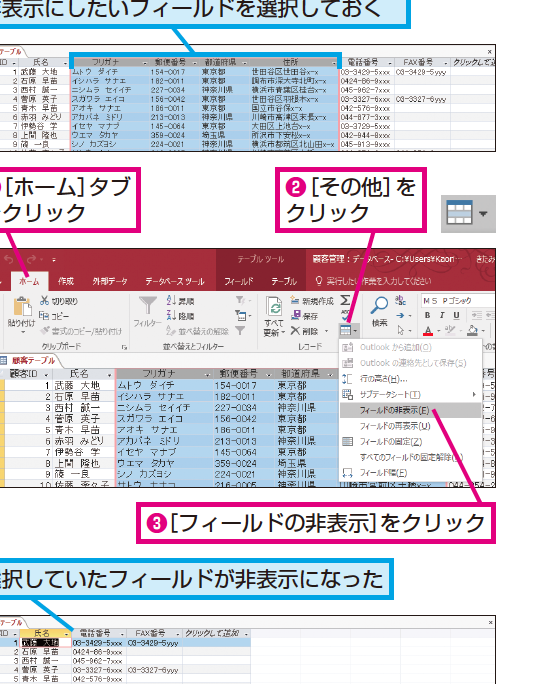Screen dimensions: 540x684
Task: Open the フリガナ column dropdown in the middle table
Action: (207, 375)
